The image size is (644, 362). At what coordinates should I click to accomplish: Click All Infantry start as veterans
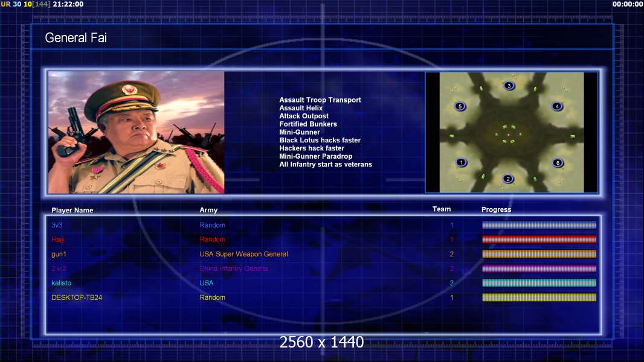(326, 164)
